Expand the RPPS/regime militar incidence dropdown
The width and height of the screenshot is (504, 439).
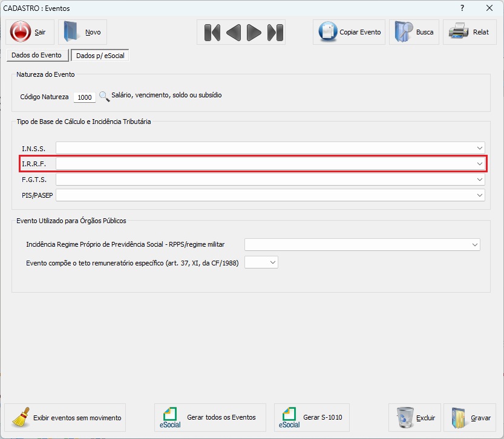pyautogui.click(x=474, y=244)
